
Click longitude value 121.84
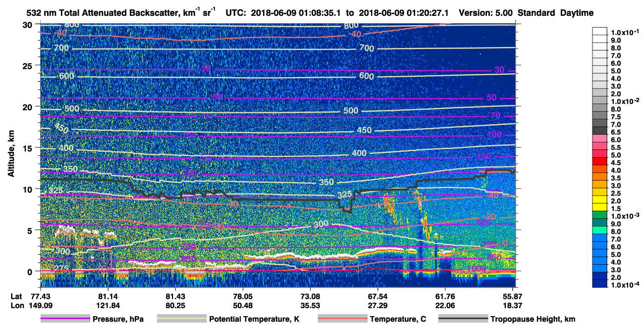(107, 305)
